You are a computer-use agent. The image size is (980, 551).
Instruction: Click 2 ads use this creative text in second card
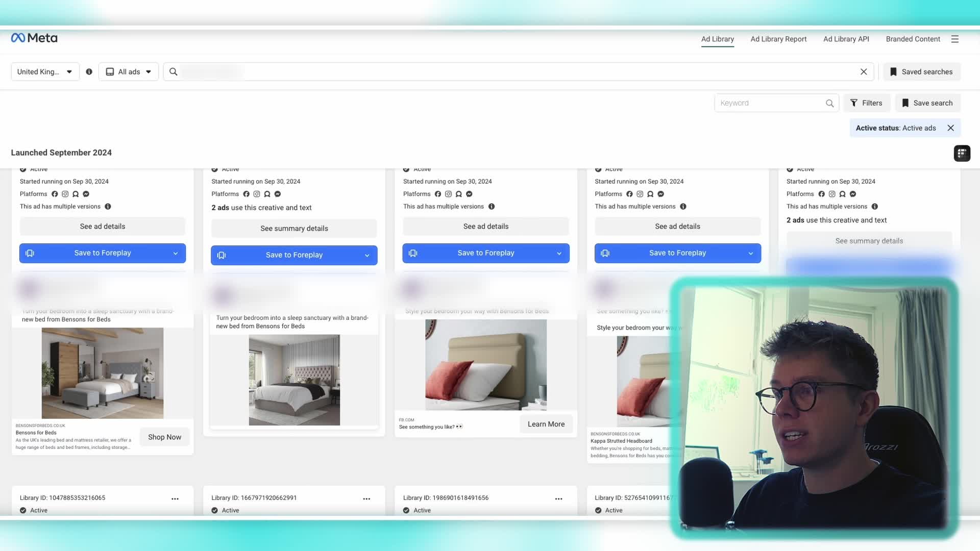(x=261, y=208)
